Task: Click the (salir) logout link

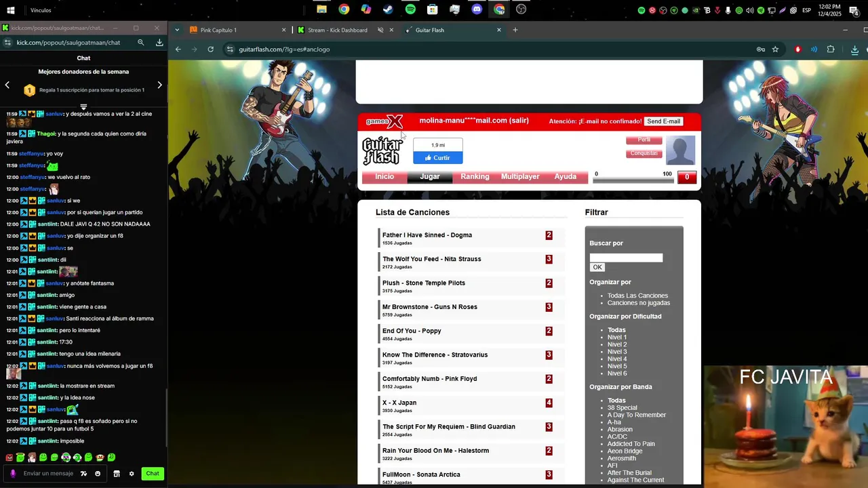Action: tap(519, 121)
